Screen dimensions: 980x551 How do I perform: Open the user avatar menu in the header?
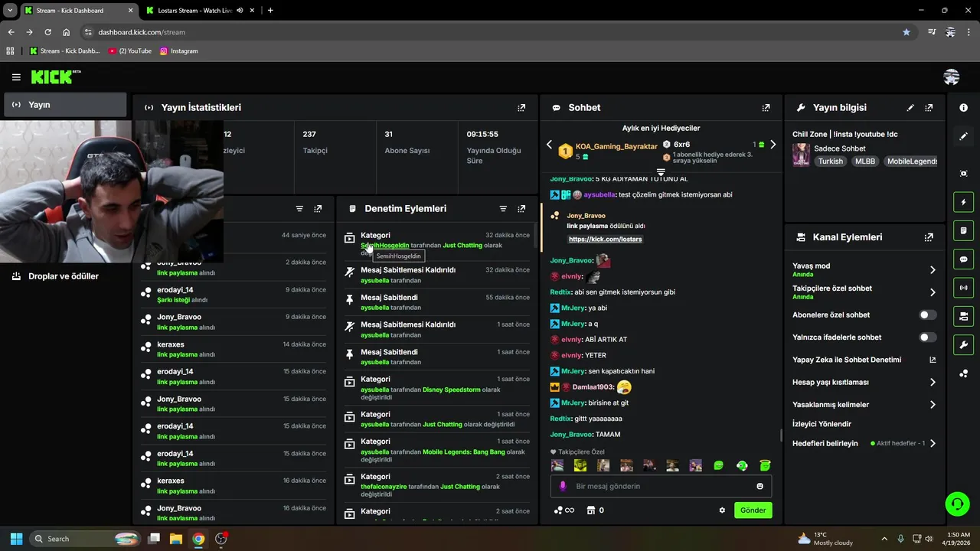tap(952, 77)
